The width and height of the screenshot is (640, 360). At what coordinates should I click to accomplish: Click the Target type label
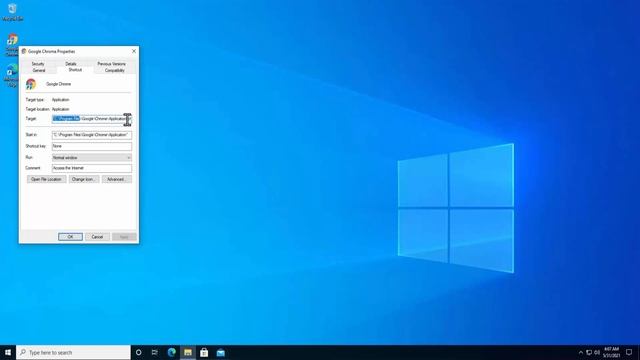35,100
